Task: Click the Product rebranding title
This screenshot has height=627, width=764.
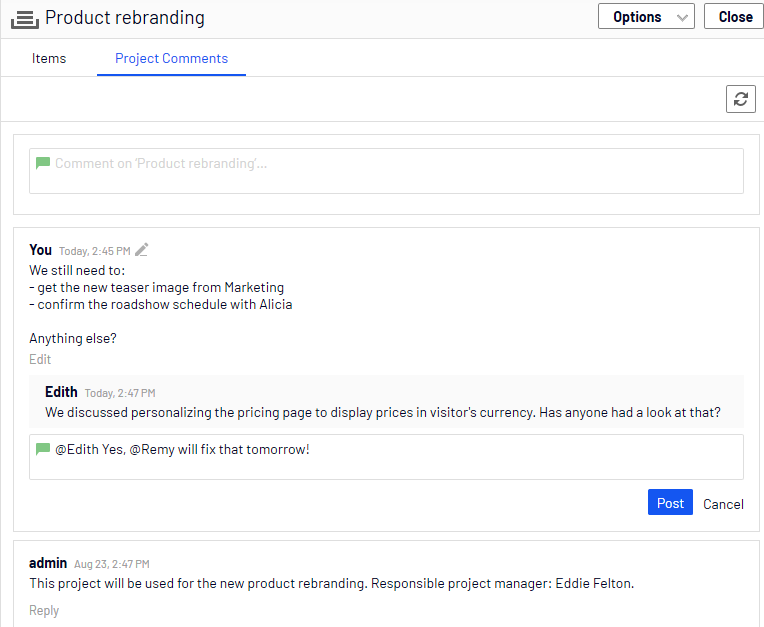Action: pyautogui.click(x=125, y=18)
